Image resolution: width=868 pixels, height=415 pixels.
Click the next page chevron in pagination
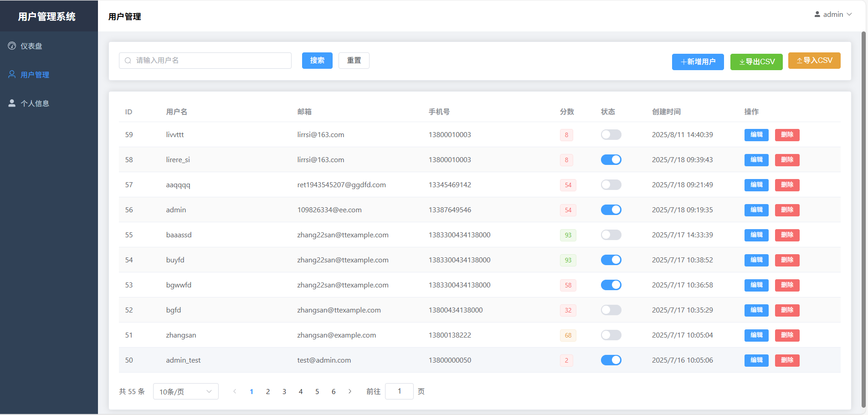coord(350,391)
